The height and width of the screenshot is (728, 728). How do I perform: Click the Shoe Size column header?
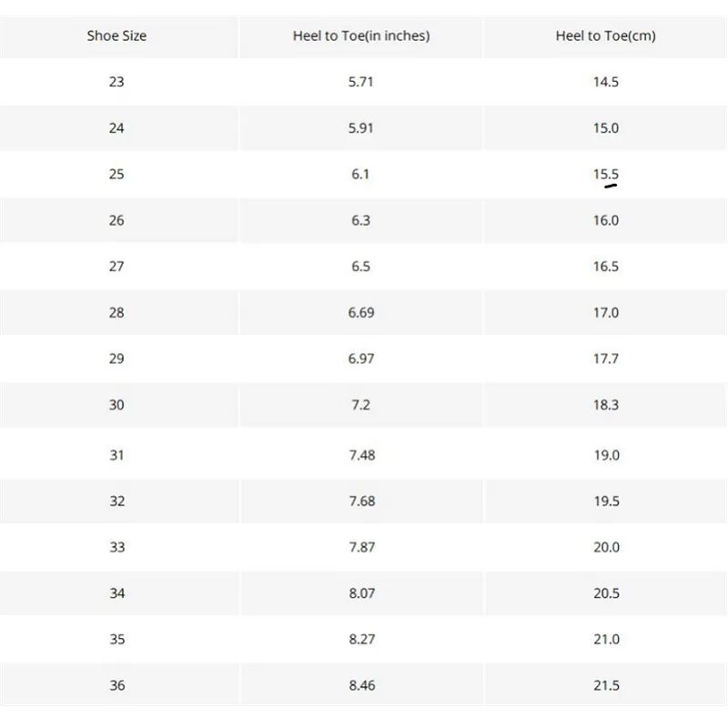coord(116,36)
